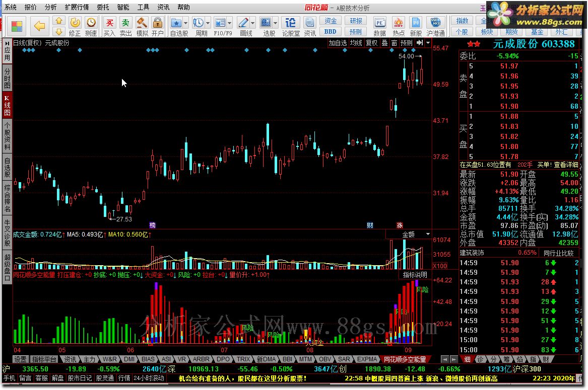Select the BIAS indicator tab
This screenshot has width=588, height=390.
tap(148, 359)
